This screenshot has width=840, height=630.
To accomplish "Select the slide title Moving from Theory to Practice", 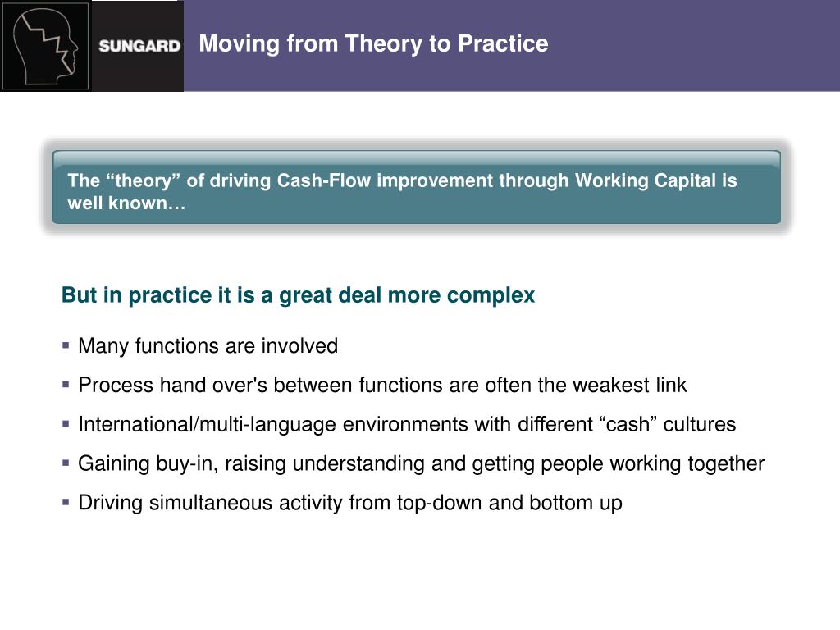I will tap(373, 43).
